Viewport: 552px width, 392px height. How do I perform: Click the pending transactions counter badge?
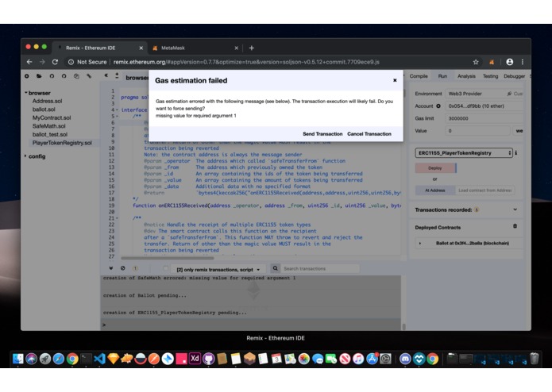(135, 268)
